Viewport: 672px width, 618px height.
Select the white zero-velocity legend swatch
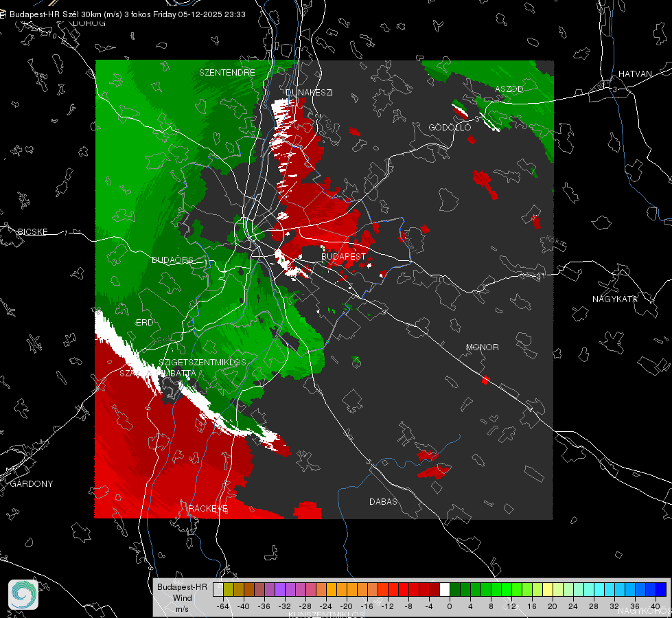pos(445,590)
